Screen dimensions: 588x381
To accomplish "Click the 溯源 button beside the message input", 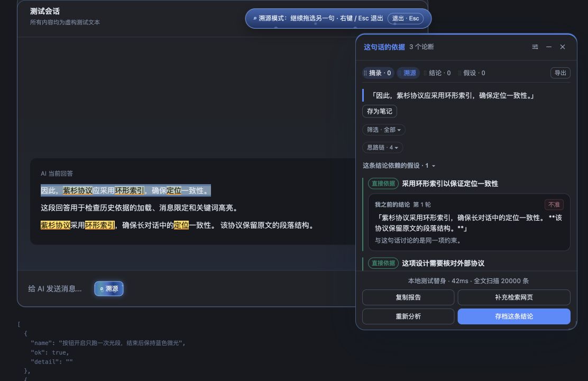I will [x=109, y=288].
